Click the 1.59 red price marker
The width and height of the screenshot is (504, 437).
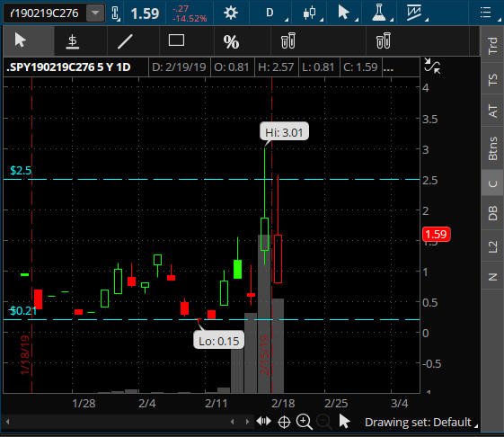click(437, 234)
